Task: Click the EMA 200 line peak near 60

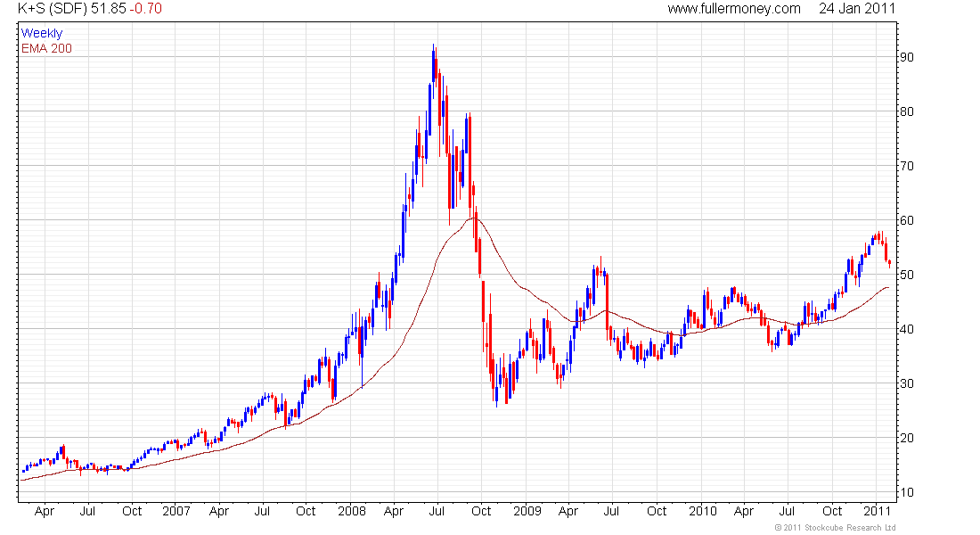Action: [474, 218]
